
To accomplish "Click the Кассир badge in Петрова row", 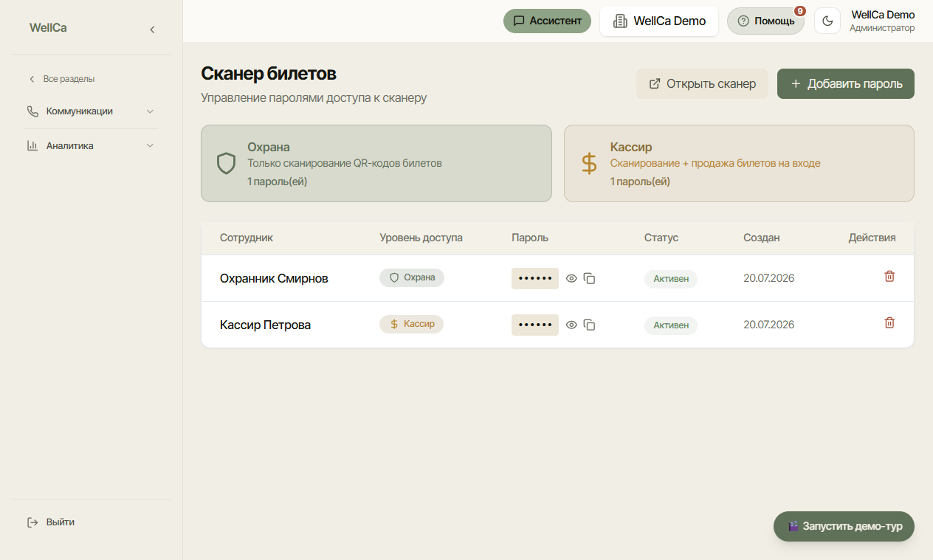I will (x=411, y=324).
